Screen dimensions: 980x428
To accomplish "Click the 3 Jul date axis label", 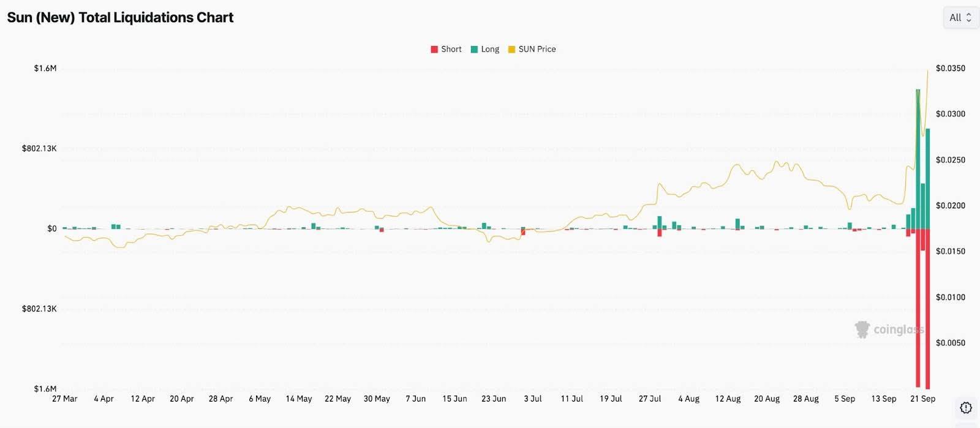I will point(533,399).
